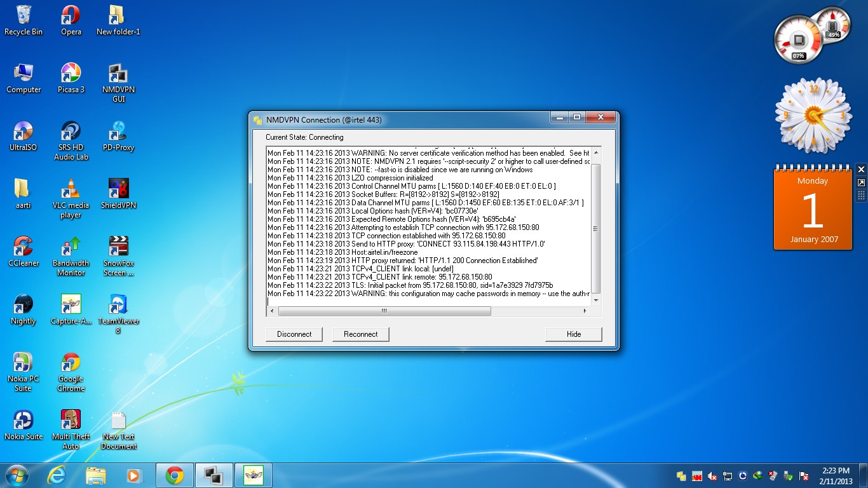Click the daisy clock gadget
868x488 pixels.
click(x=813, y=116)
